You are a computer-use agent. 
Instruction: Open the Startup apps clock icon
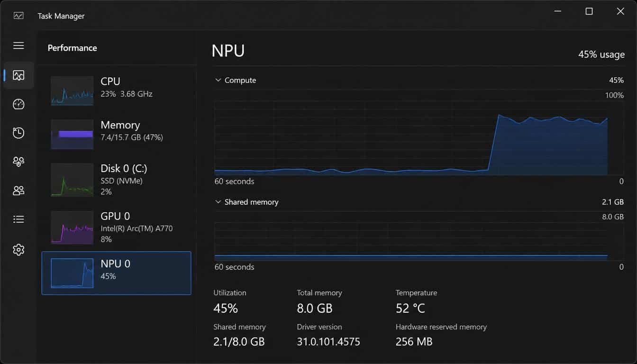[x=18, y=133]
